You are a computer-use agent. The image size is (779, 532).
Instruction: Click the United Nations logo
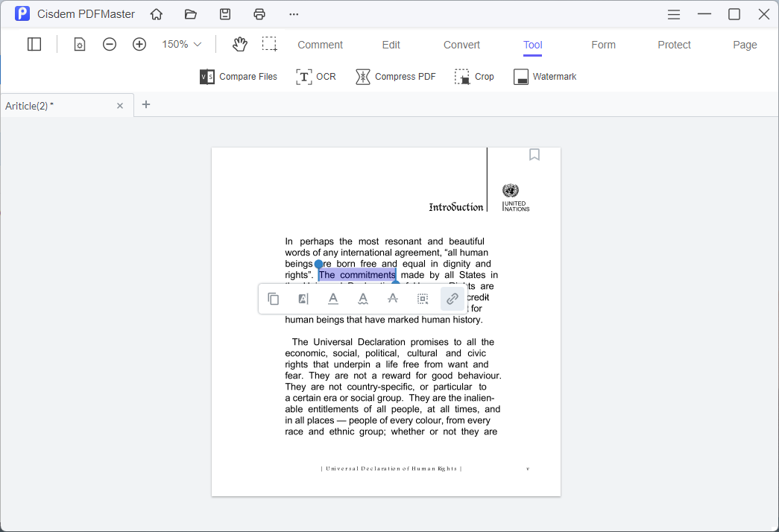coord(515,197)
